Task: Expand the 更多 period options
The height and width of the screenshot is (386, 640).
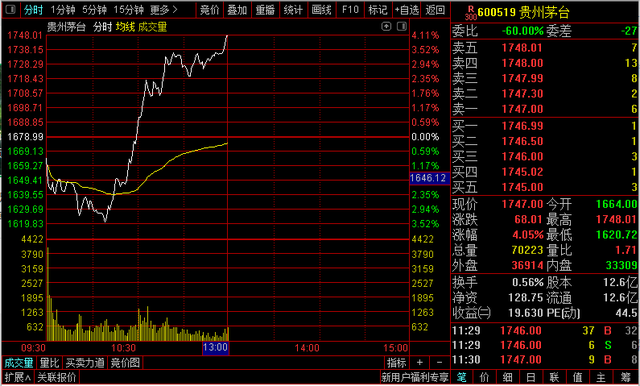Action: coord(164,10)
